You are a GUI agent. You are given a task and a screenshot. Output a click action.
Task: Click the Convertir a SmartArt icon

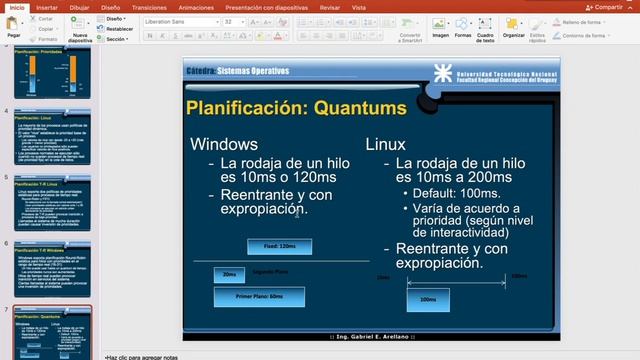407,23
